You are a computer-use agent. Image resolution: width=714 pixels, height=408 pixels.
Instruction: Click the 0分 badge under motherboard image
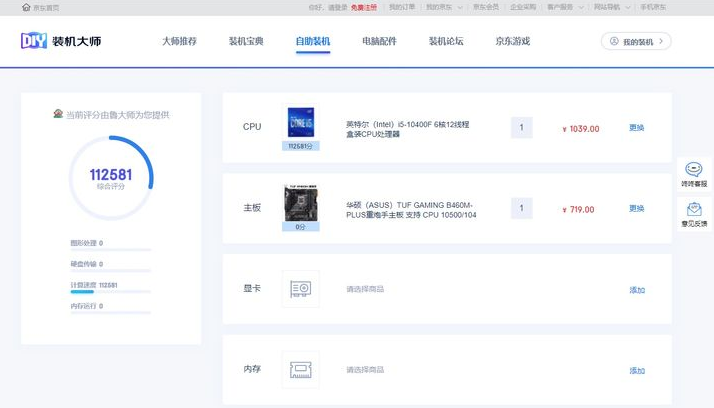click(x=301, y=227)
